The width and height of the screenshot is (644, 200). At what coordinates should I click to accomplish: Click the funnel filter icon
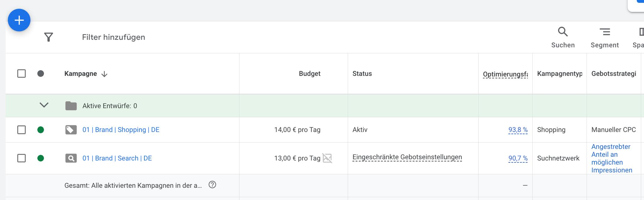pyautogui.click(x=48, y=37)
